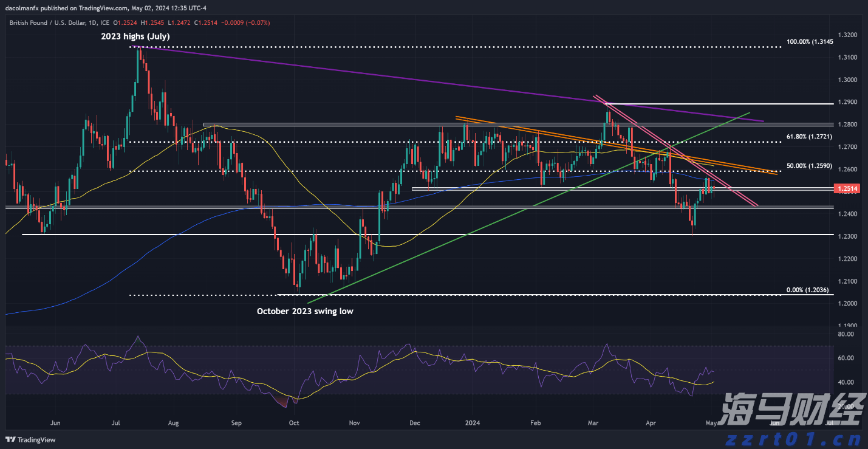The image size is (868, 449).
Task: Select the 50.00% (1.2590) Fibonacci label
Action: point(810,166)
